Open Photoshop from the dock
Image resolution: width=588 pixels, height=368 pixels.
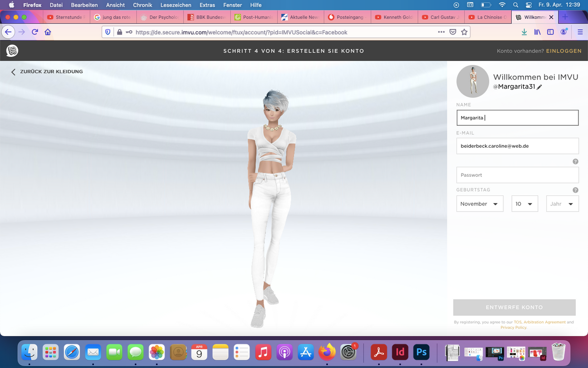tap(421, 352)
